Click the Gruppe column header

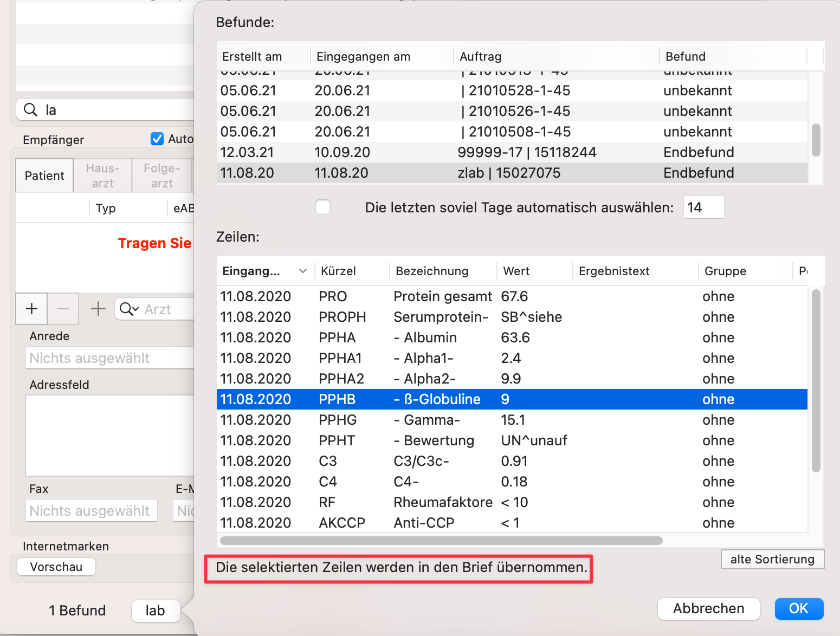pos(746,271)
